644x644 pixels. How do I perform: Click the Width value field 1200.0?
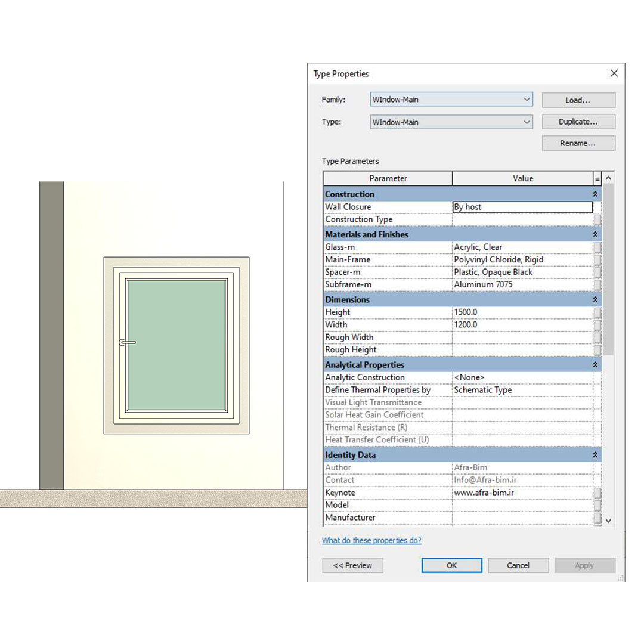(522, 325)
